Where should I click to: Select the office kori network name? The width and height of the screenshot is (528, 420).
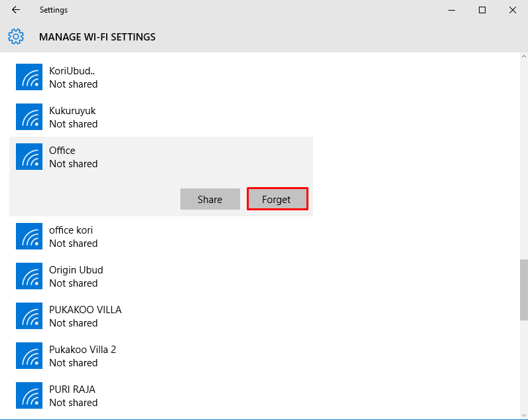[x=71, y=230]
